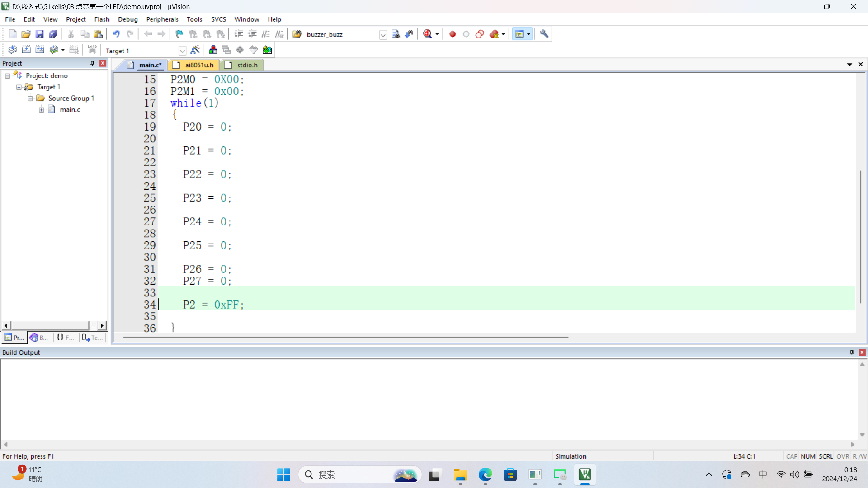The width and height of the screenshot is (868, 488).
Task: Select software packs diamond icon
Action: coord(240,50)
